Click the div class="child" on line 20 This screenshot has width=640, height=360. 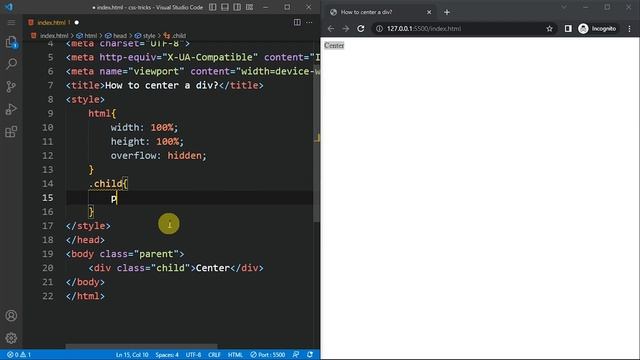(176, 268)
